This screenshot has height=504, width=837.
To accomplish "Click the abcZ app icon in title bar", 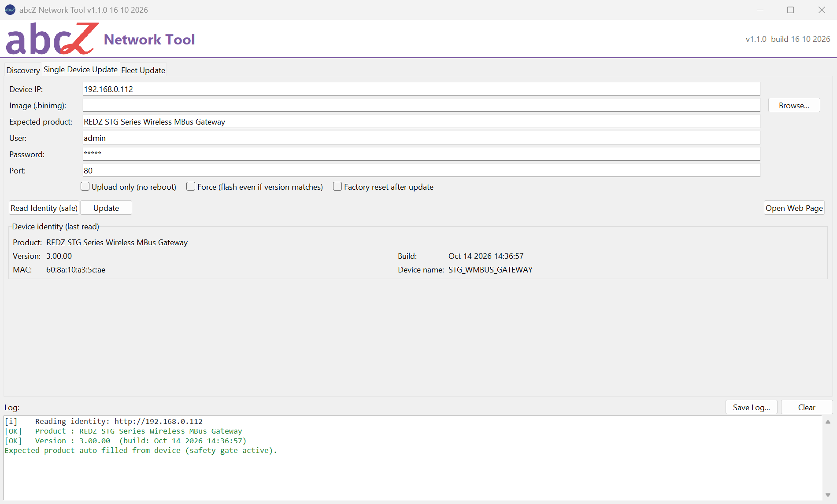I will coord(10,10).
